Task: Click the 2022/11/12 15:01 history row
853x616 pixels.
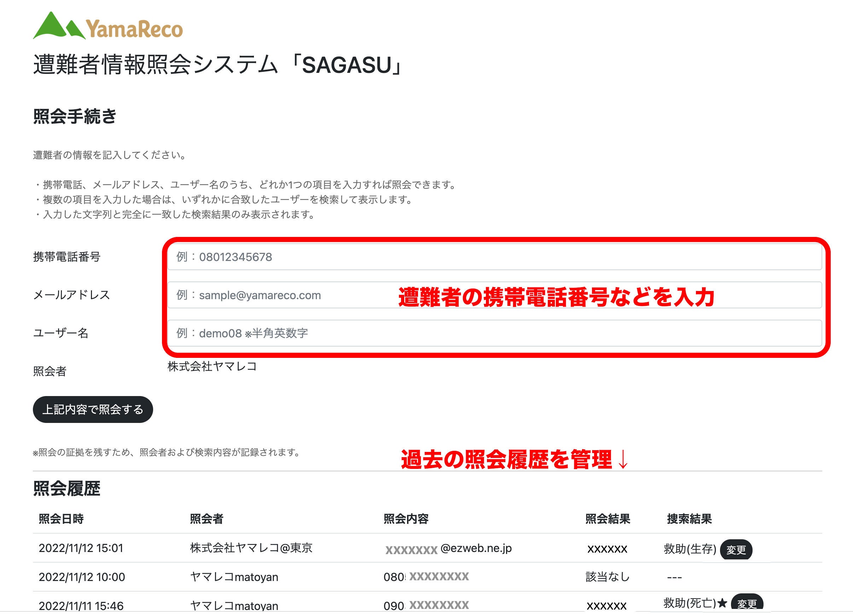Action: point(83,549)
